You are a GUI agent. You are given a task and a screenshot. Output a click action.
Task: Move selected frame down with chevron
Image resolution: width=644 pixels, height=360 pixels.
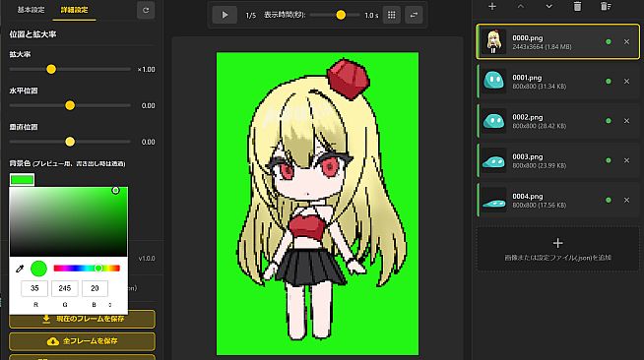tap(548, 6)
